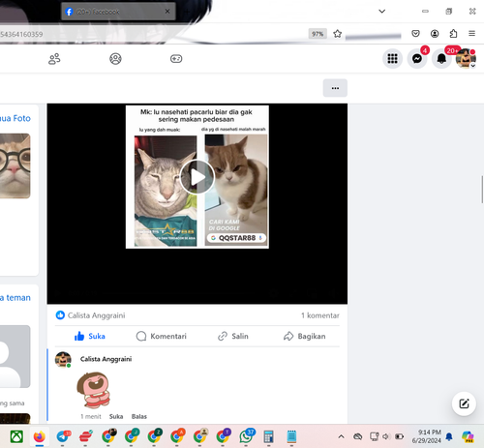Open the see all friends teman link
The image size is (484, 448).
pyautogui.click(x=15, y=297)
